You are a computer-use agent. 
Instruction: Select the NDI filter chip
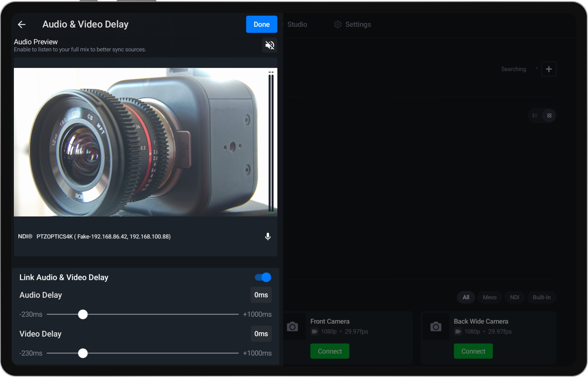click(x=514, y=297)
